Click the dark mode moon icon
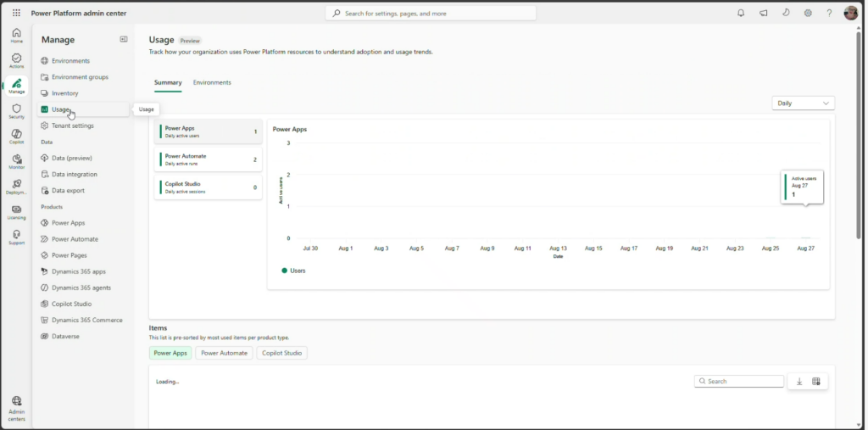 tap(786, 13)
